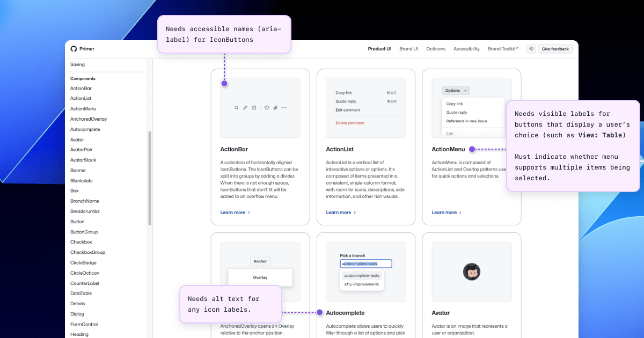Click the Octocat avatar image

point(471,271)
